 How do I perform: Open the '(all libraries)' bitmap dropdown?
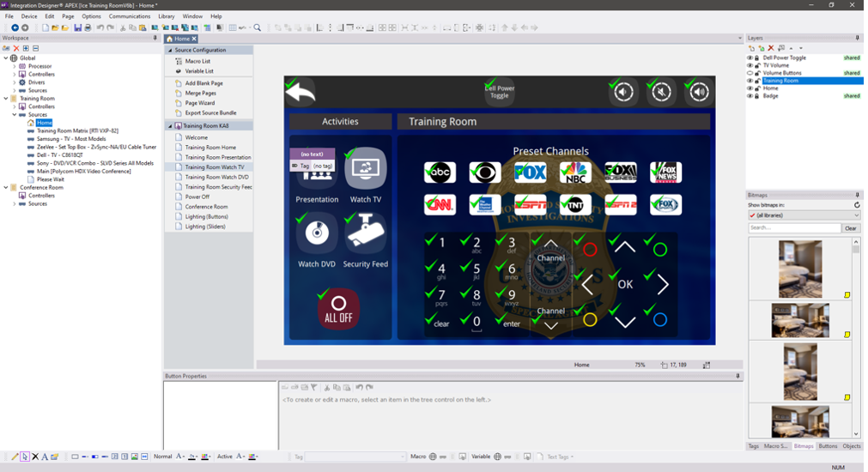point(804,215)
